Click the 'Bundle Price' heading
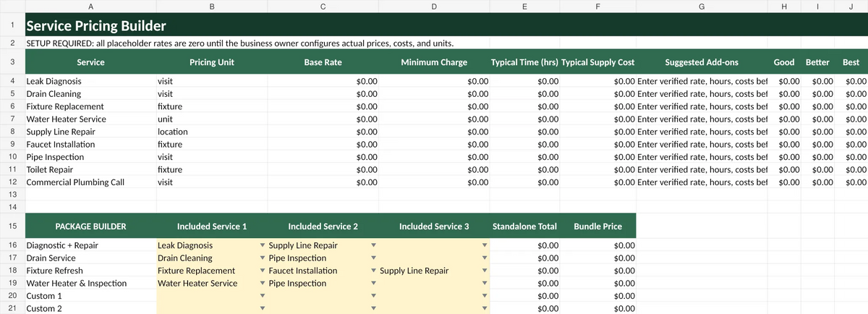The width and height of the screenshot is (868, 314). point(597,226)
